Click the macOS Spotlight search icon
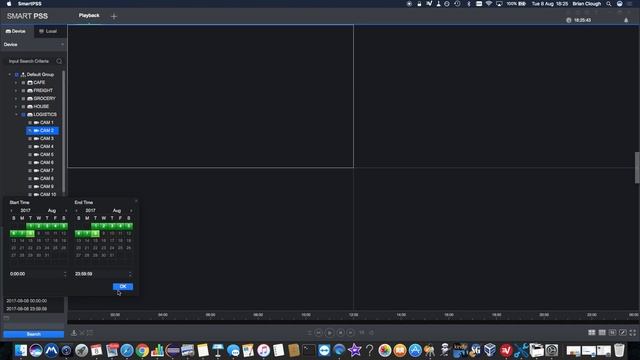640x360 pixels. pyautogui.click(x=609, y=4)
